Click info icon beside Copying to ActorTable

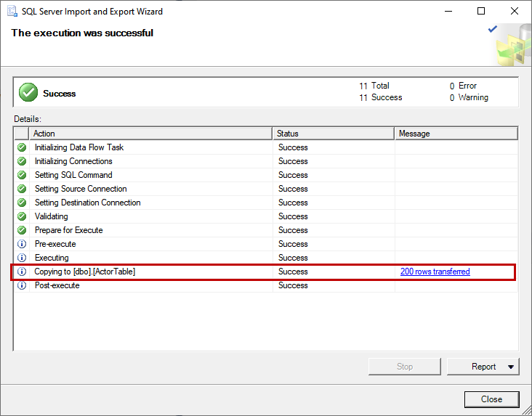pyautogui.click(x=22, y=272)
